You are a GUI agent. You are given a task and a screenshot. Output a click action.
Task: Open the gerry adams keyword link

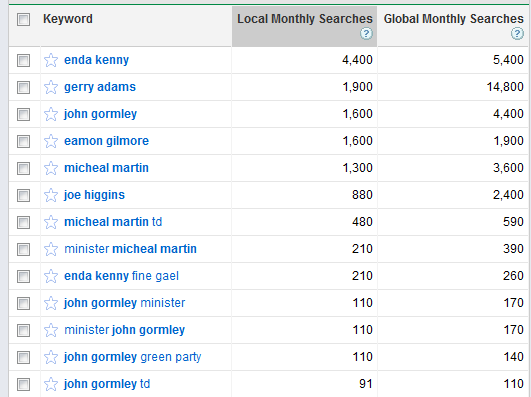pos(100,87)
